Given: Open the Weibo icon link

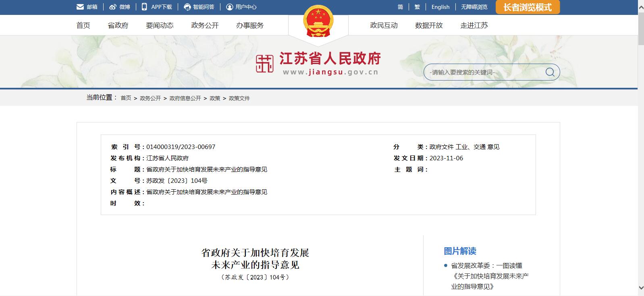Looking at the screenshot, I should pos(113,7).
